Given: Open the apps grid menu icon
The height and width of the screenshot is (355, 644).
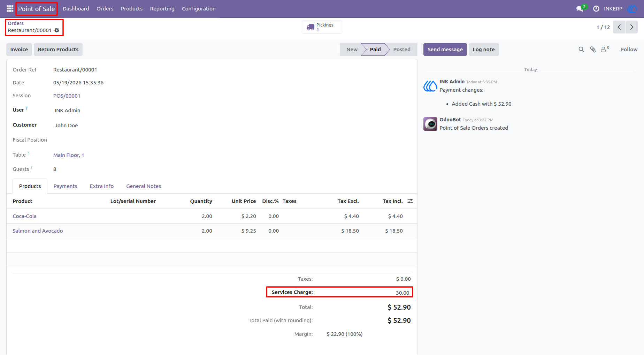Looking at the screenshot, I should [x=10, y=9].
